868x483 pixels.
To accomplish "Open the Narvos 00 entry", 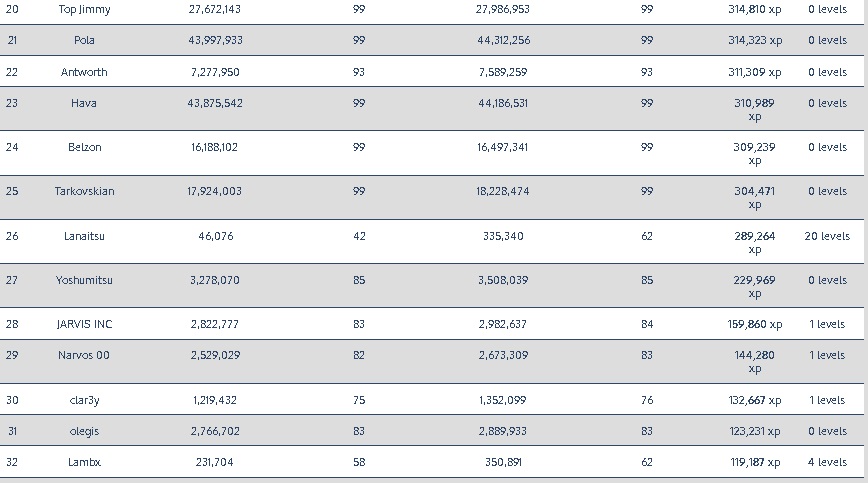I will point(84,355).
